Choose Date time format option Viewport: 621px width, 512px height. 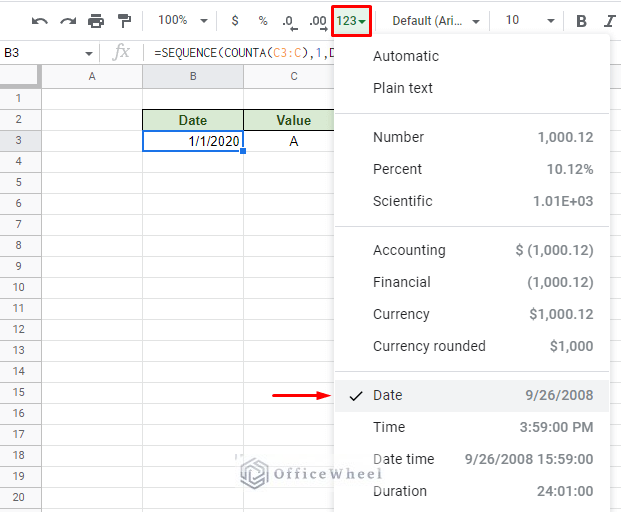click(x=472, y=459)
